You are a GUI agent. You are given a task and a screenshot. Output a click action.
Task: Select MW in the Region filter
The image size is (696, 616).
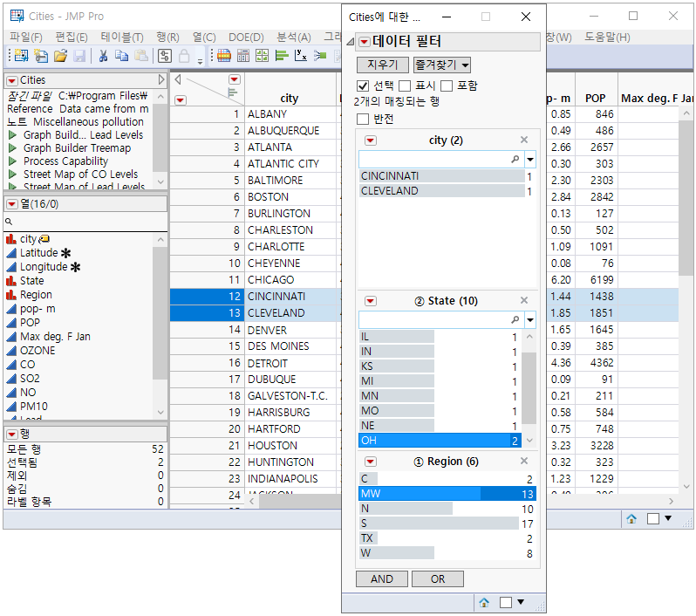(x=447, y=494)
